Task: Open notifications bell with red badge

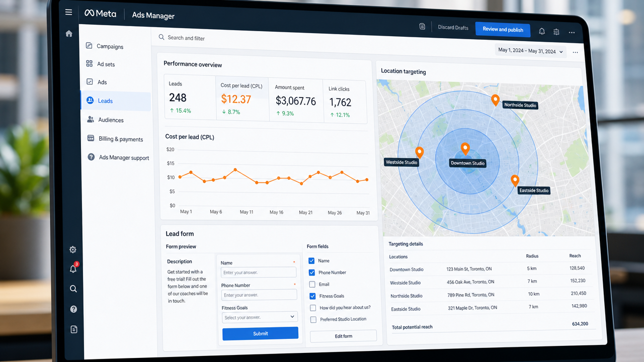Action: 73,268
